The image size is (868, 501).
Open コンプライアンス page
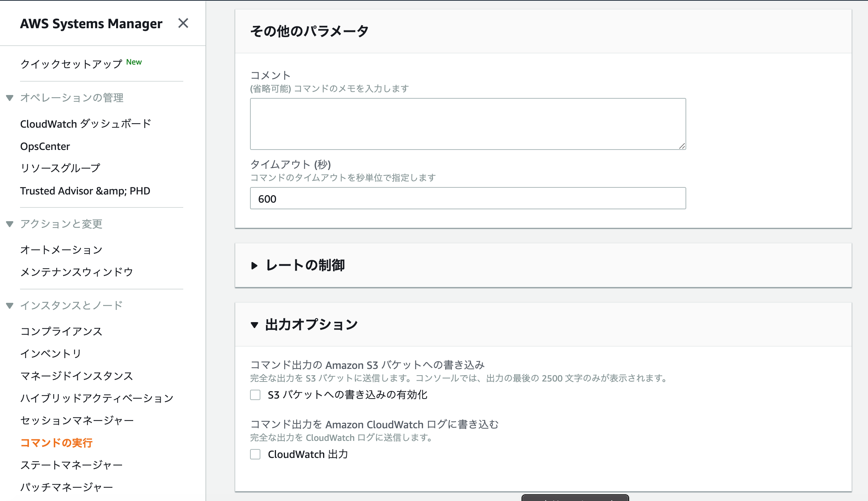[x=62, y=331]
